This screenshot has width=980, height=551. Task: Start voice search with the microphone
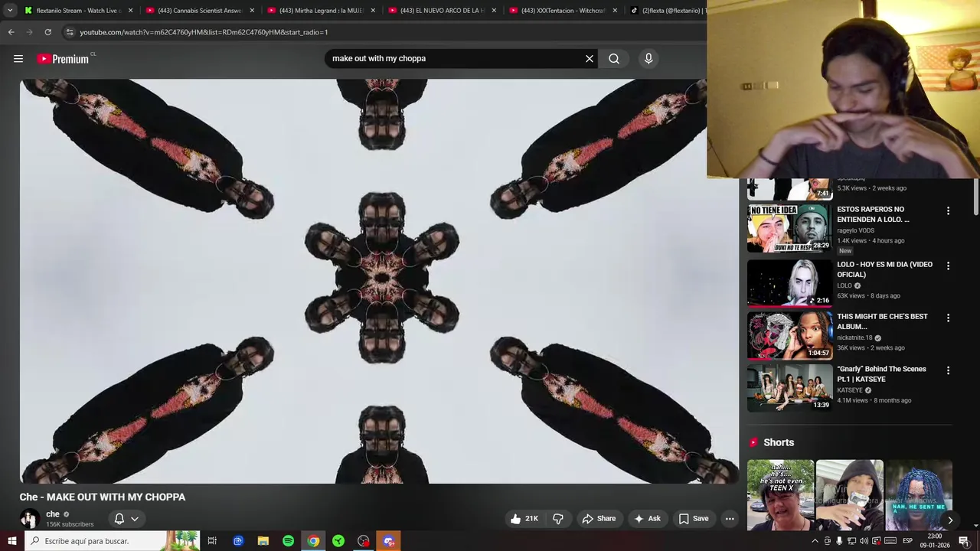(x=648, y=58)
